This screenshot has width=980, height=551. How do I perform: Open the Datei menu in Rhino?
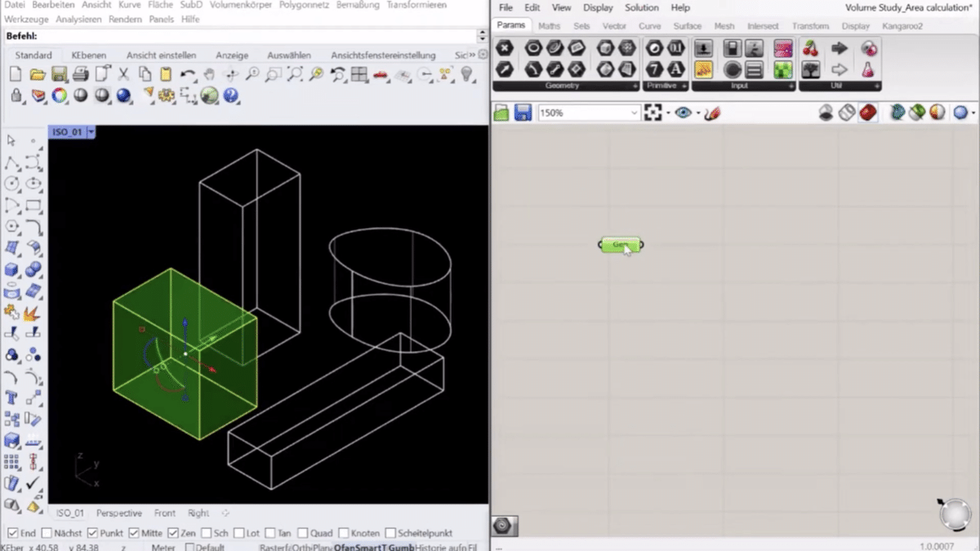pyautogui.click(x=15, y=5)
